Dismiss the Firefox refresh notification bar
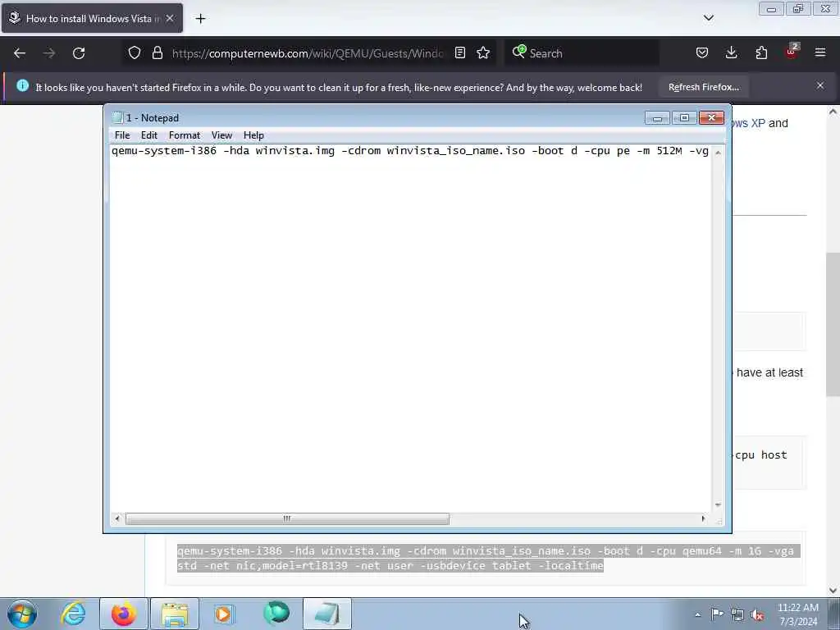This screenshot has height=630, width=840. point(820,85)
